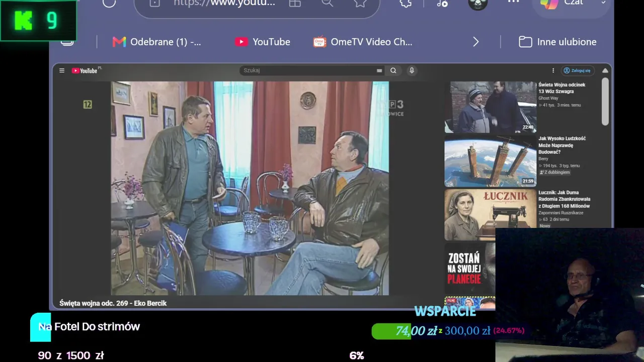Click the OmeTV icon on the favorites bar

coord(319,42)
